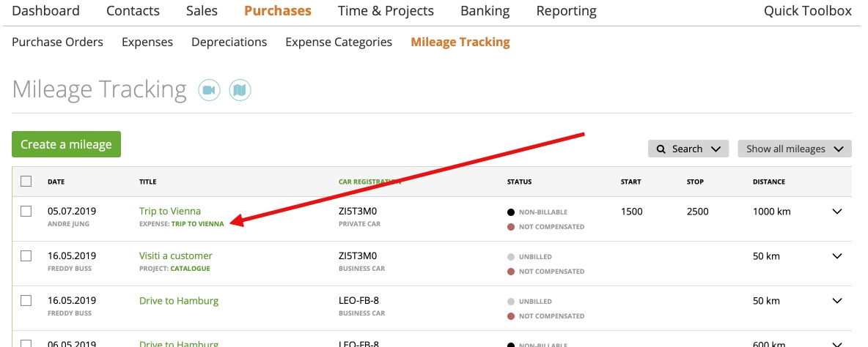Click Create a mileage button
This screenshot has width=868, height=347.
pos(67,144)
